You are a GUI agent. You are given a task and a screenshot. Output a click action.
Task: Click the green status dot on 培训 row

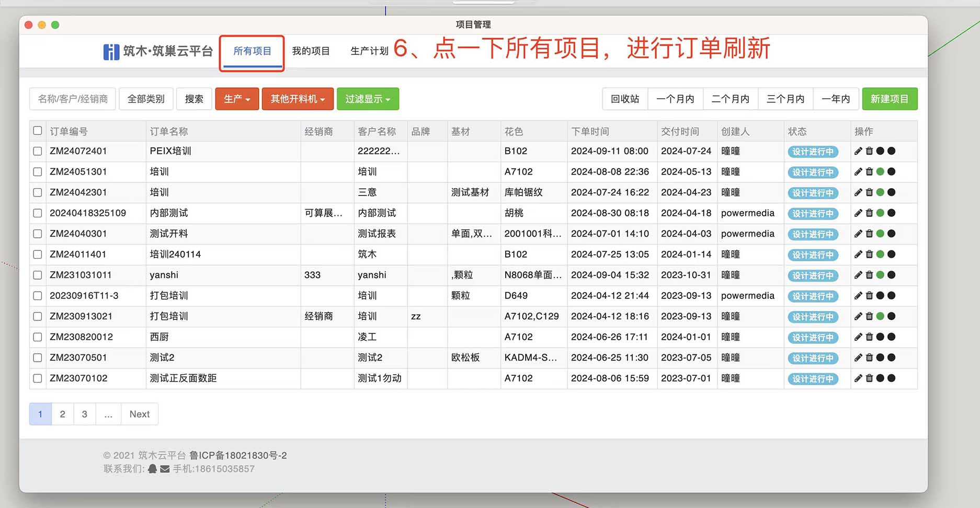[x=881, y=172]
